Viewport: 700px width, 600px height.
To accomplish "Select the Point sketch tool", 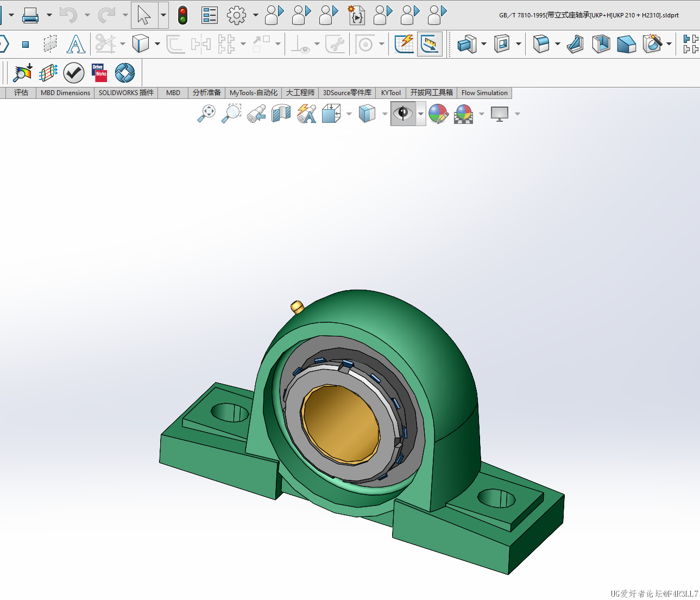I will tap(25, 44).
